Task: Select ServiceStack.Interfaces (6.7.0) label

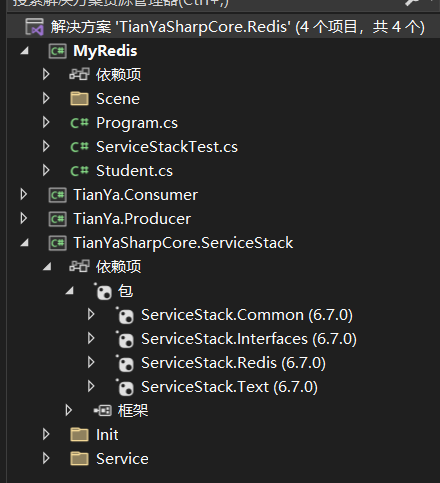Action: point(249,339)
